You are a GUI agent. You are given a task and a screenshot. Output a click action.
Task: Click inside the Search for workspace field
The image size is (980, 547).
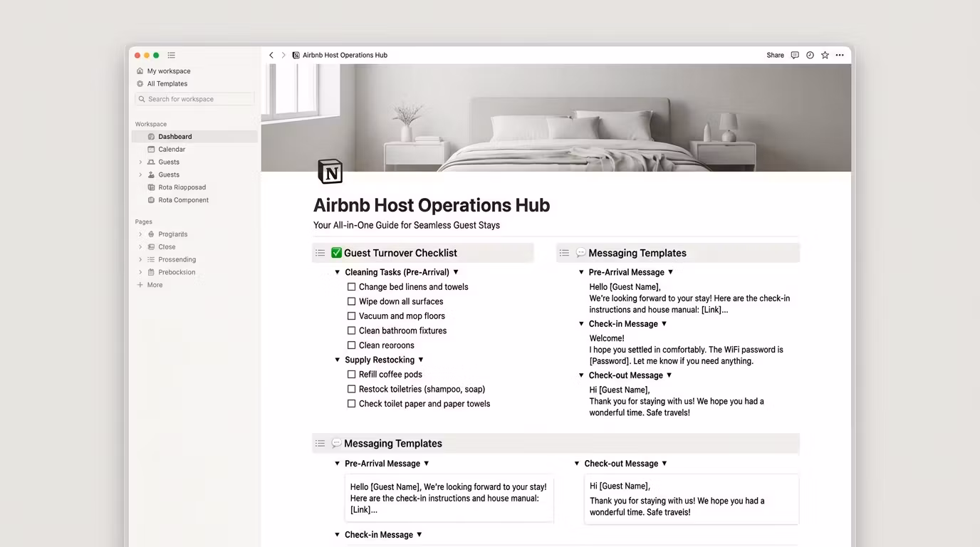(x=194, y=99)
